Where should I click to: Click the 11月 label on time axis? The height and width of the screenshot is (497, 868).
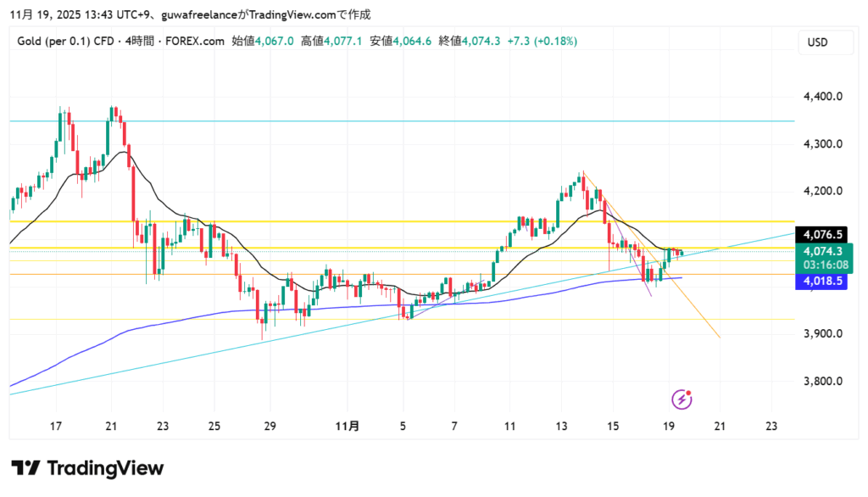click(x=347, y=426)
